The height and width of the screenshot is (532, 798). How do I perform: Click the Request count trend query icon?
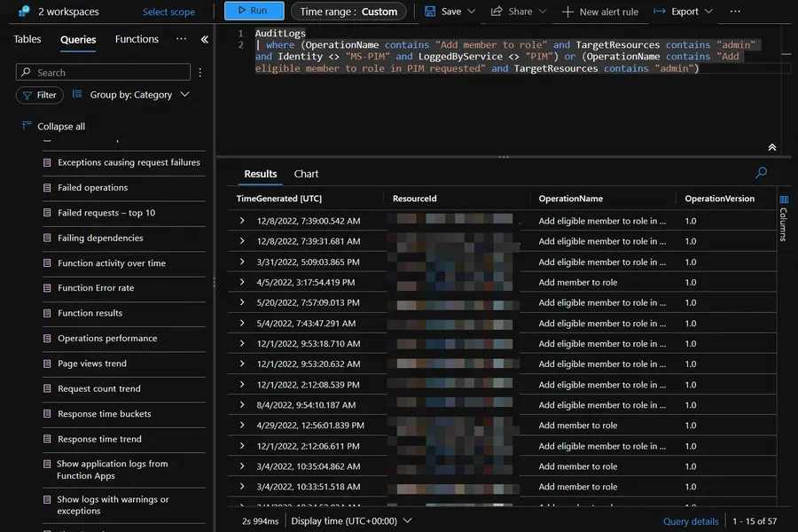click(x=47, y=388)
